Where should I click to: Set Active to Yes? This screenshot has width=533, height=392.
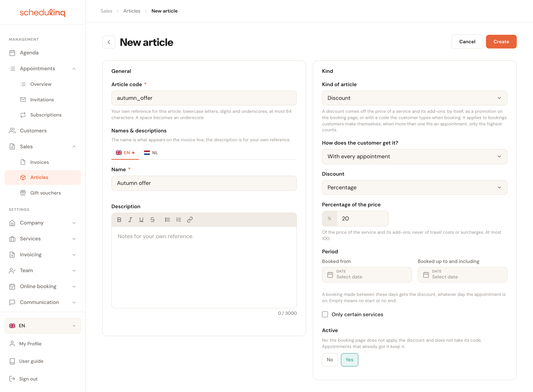349,360
